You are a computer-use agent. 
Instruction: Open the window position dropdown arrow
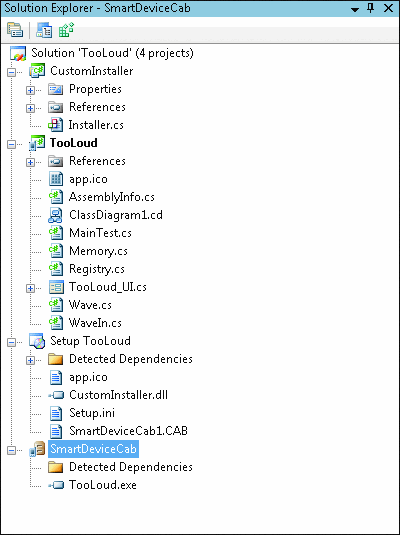pyautogui.click(x=355, y=9)
